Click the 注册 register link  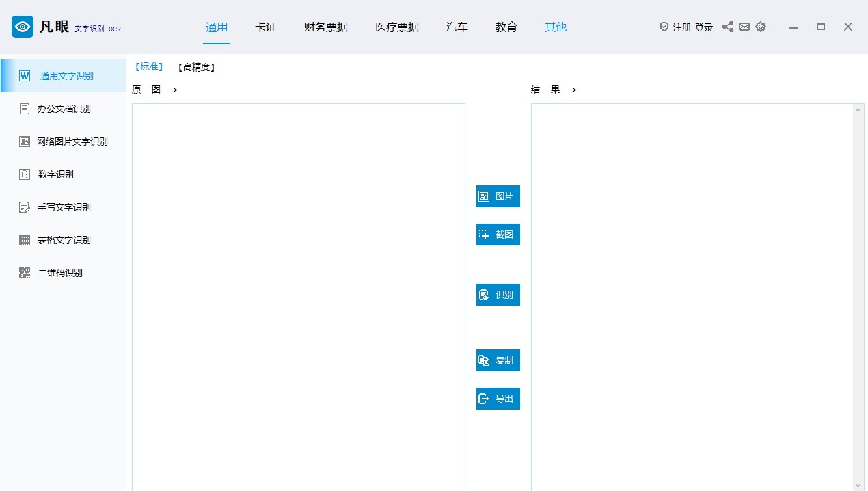pos(682,27)
